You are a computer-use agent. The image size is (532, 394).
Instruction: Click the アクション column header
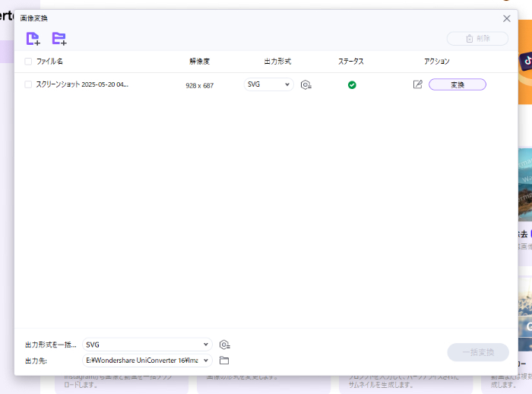(437, 62)
